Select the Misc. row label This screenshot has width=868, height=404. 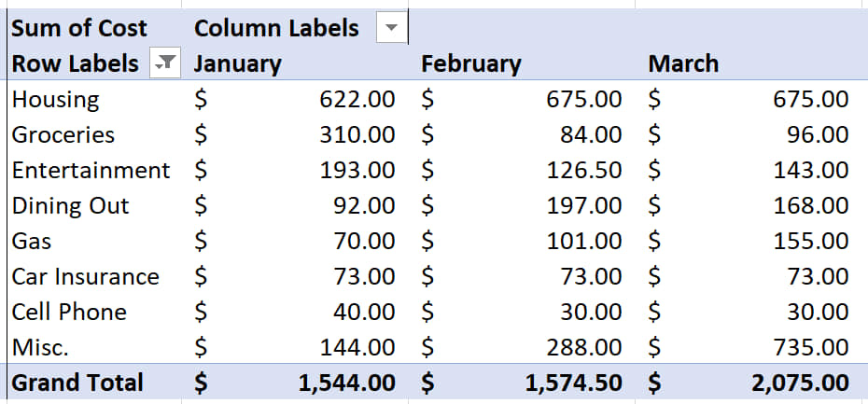(40, 347)
